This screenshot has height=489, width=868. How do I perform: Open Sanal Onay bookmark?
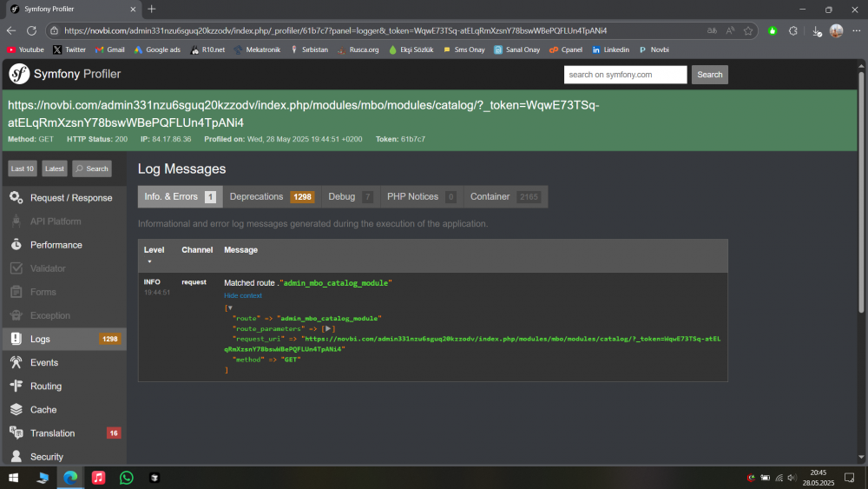[x=517, y=50]
